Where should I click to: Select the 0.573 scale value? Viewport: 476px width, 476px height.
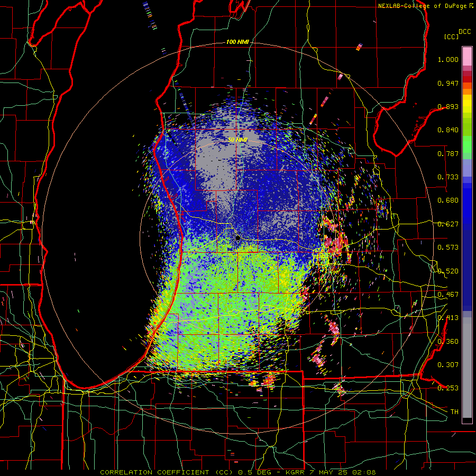448,248
